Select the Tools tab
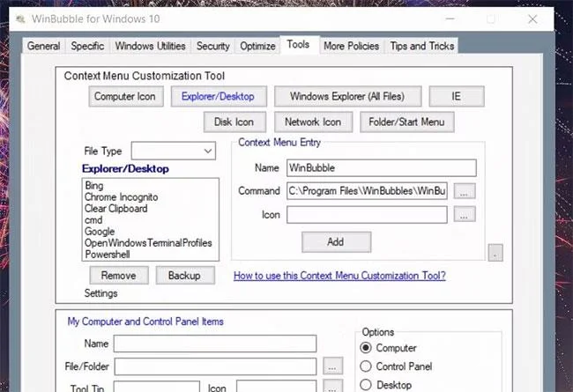 (x=298, y=45)
